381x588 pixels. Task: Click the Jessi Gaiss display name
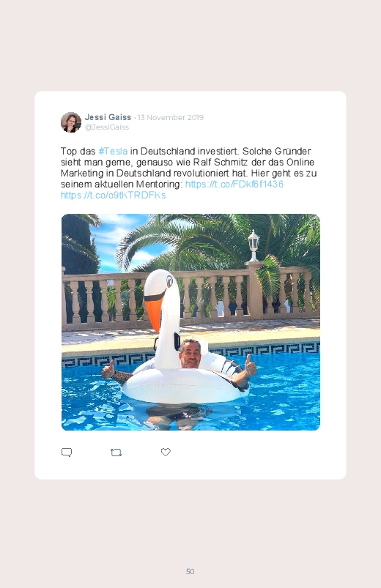click(108, 117)
